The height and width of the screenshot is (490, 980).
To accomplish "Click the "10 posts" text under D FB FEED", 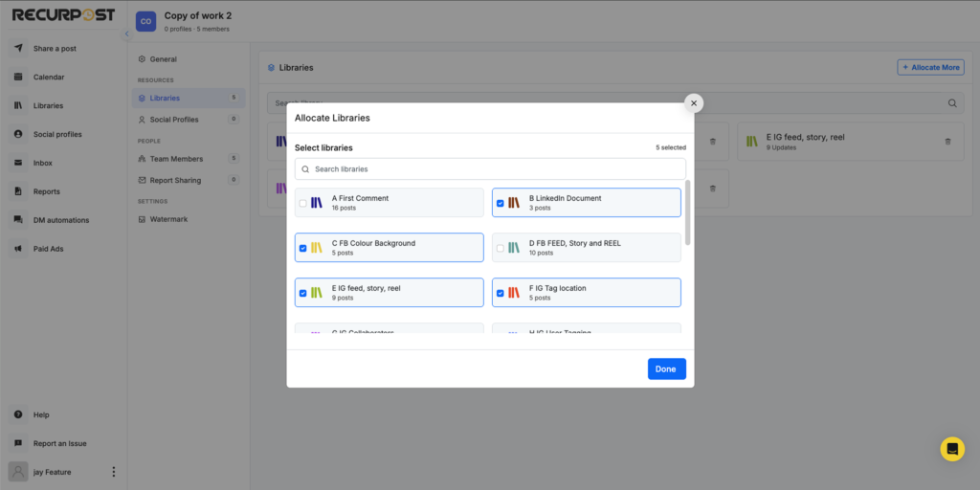I will pyautogui.click(x=542, y=253).
